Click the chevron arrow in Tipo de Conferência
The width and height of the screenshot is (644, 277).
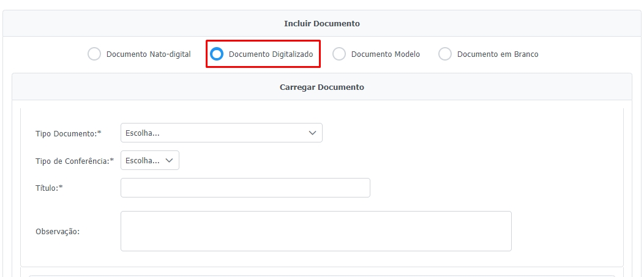[x=170, y=160]
